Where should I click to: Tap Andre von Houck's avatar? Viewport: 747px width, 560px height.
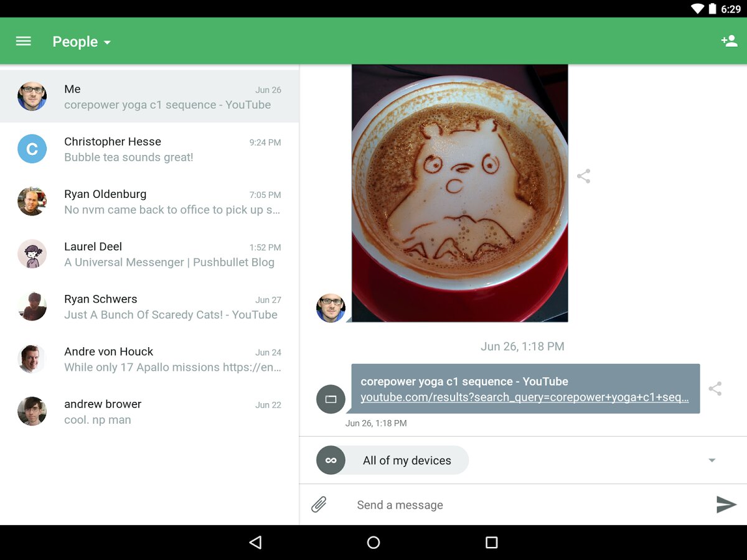32,359
